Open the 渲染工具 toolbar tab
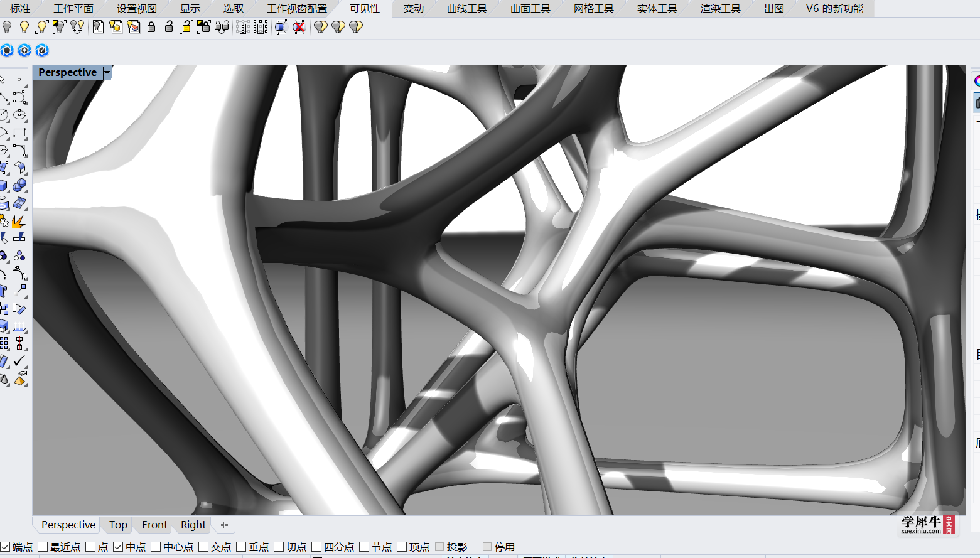Image resolution: width=980 pixels, height=558 pixels. click(x=721, y=8)
